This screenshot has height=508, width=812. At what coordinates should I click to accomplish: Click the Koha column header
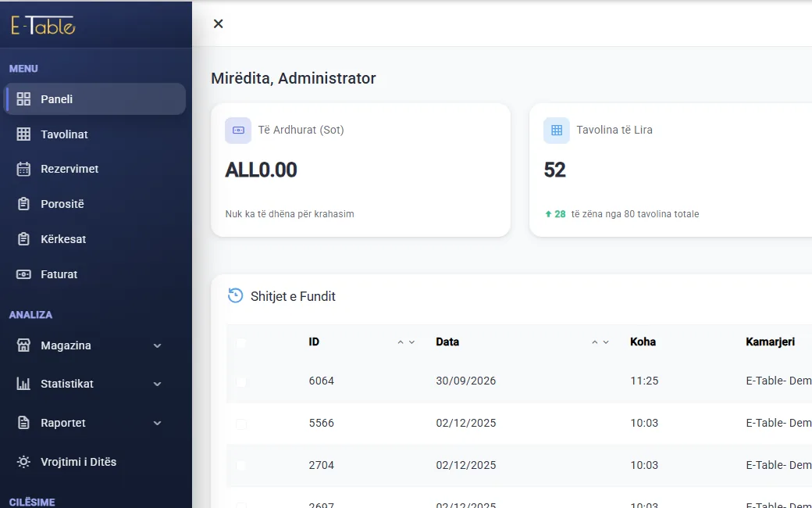(x=643, y=342)
